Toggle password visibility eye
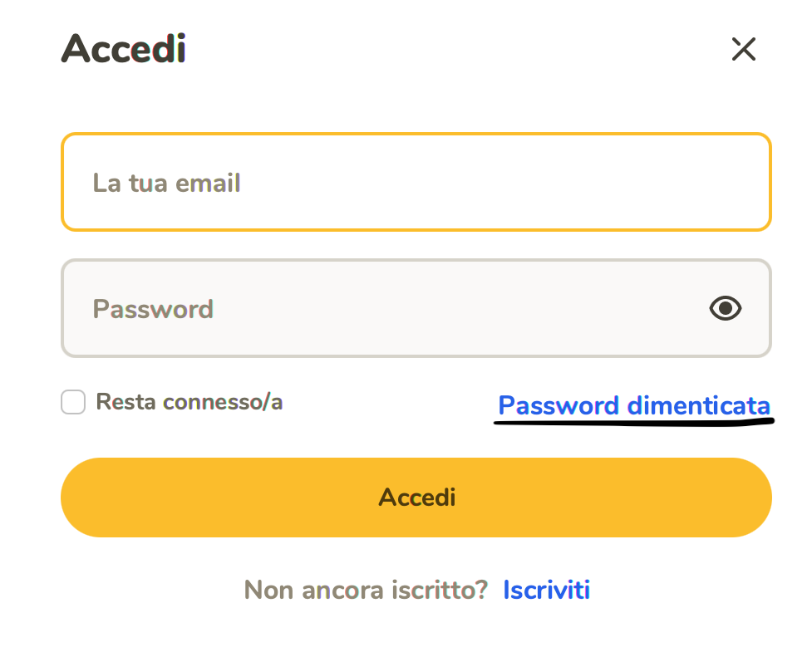 [725, 308]
